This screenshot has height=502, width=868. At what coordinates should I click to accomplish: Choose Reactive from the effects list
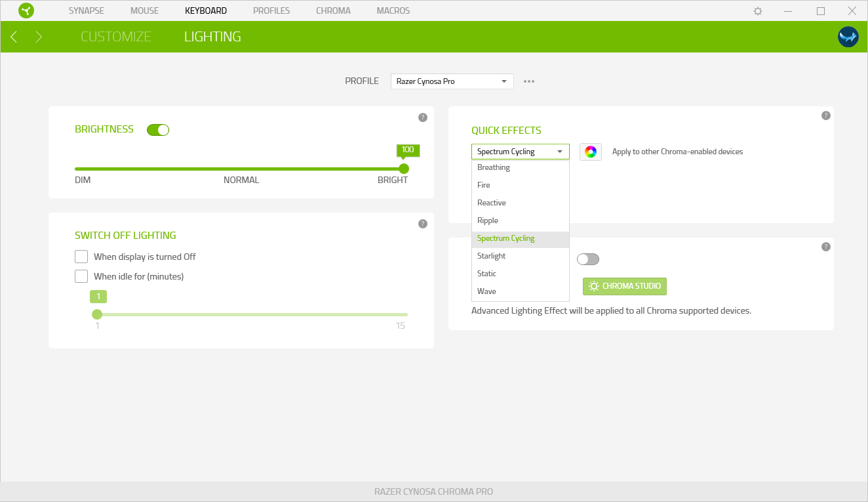pyautogui.click(x=521, y=203)
